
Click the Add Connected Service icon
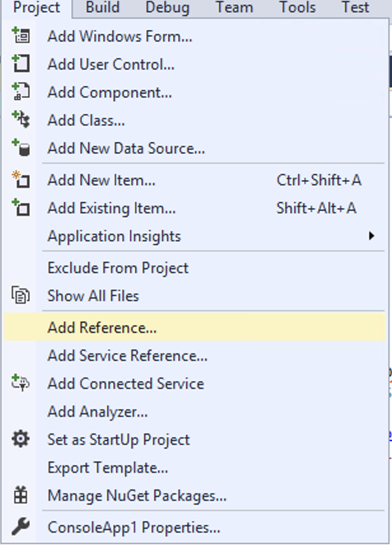(x=20, y=383)
